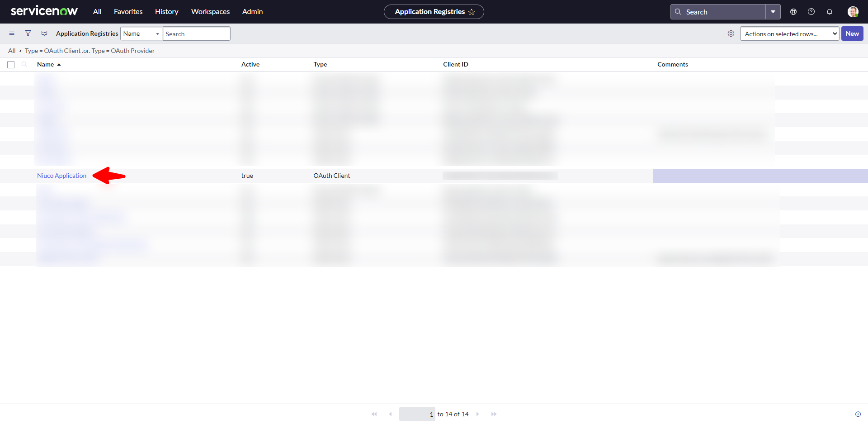Sort by the Type column header
The width and height of the screenshot is (868, 424).
(x=320, y=64)
